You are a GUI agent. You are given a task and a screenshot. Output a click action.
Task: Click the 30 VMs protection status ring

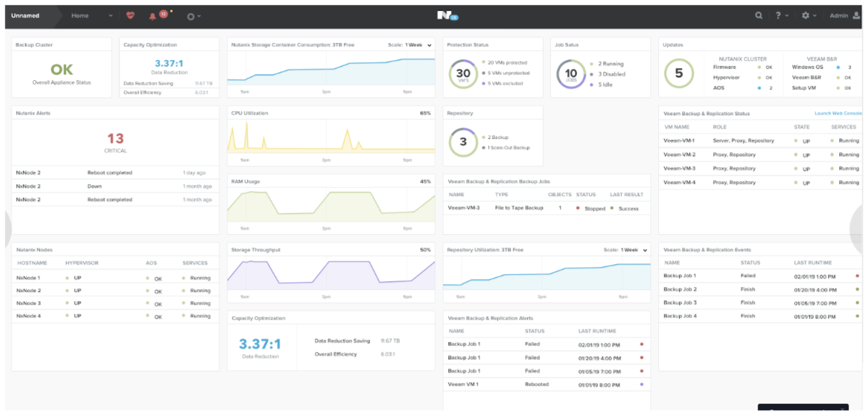tap(463, 73)
